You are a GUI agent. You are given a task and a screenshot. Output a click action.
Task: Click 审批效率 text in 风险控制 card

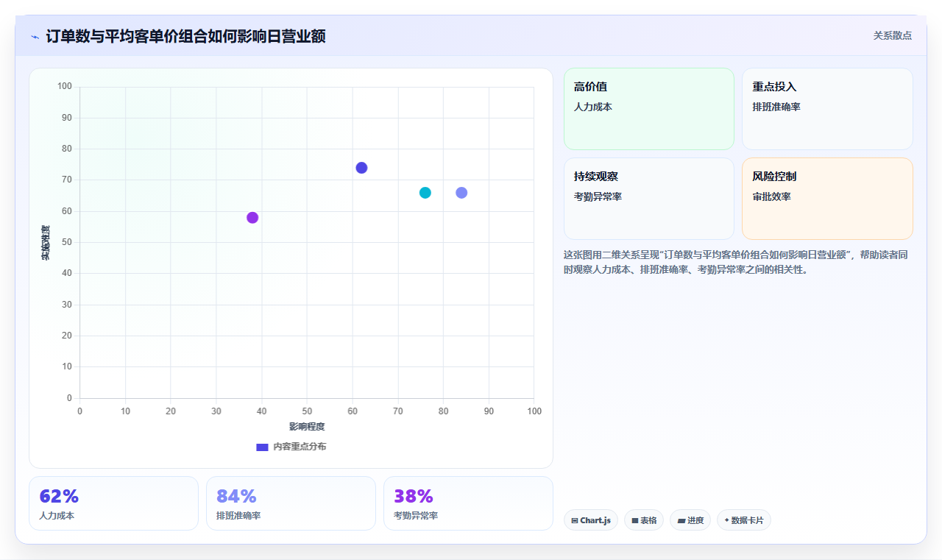tap(771, 196)
